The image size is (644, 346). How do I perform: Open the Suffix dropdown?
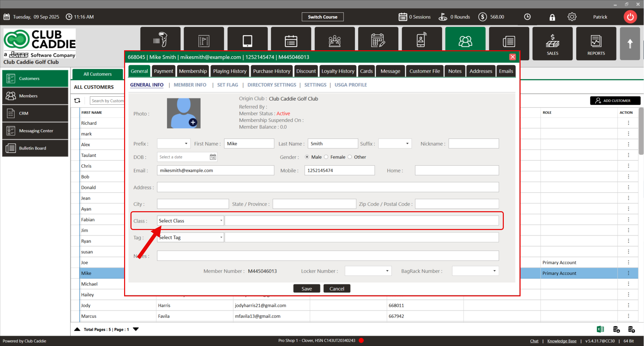point(395,143)
